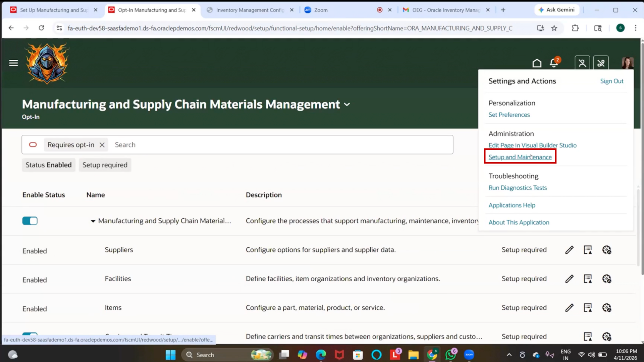Open Windows Start menu
This screenshot has height=362, width=644.
point(170,355)
